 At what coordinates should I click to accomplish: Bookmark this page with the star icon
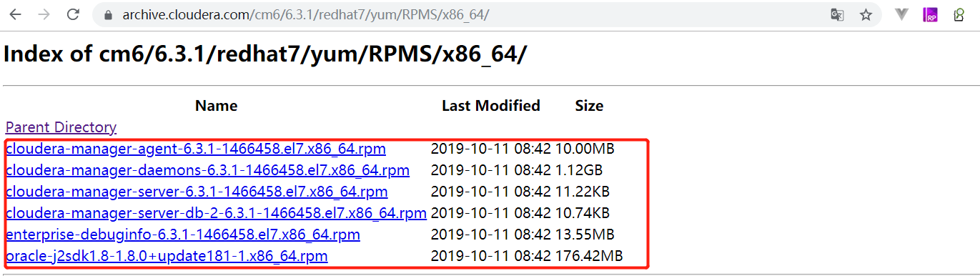point(866,15)
